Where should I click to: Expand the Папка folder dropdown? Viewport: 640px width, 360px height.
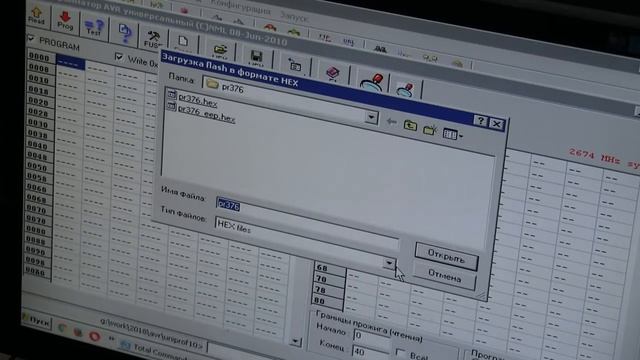(371, 118)
